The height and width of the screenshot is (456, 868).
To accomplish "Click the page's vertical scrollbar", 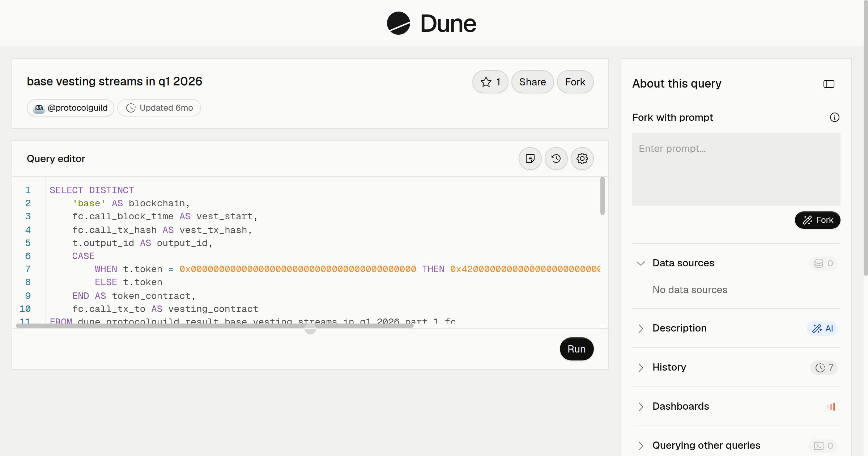I will coord(865,138).
